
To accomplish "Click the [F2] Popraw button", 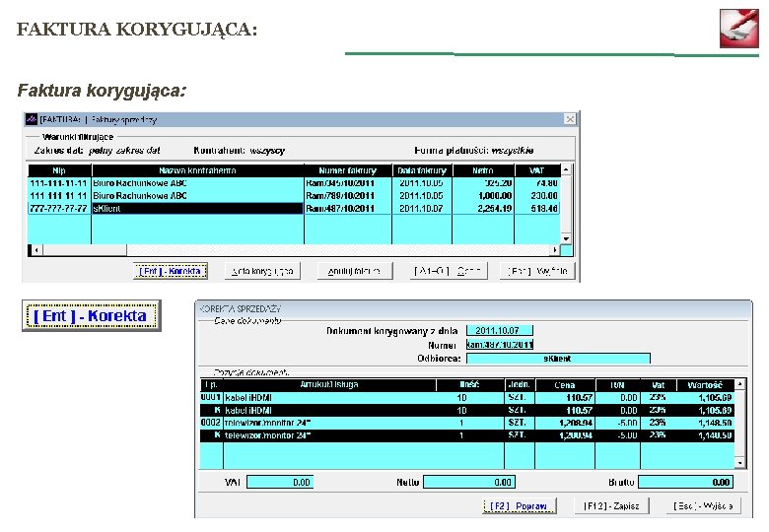I will pyautogui.click(x=519, y=505).
